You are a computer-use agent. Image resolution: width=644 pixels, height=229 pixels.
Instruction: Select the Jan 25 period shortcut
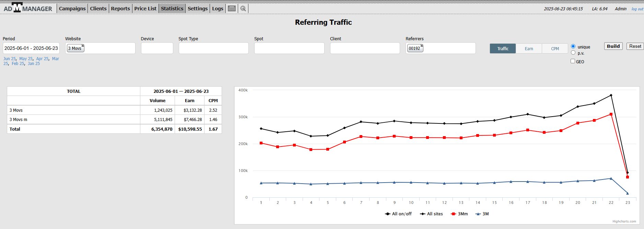pyautogui.click(x=34, y=64)
